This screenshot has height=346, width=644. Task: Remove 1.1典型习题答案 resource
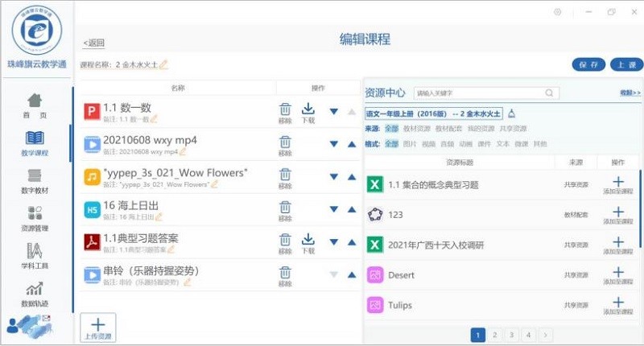(285, 244)
